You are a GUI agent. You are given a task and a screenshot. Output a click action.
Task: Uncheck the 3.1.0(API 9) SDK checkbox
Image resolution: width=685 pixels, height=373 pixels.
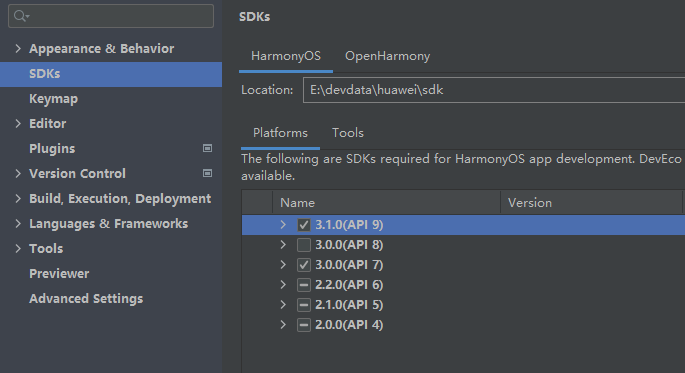(x=304, y=225)
